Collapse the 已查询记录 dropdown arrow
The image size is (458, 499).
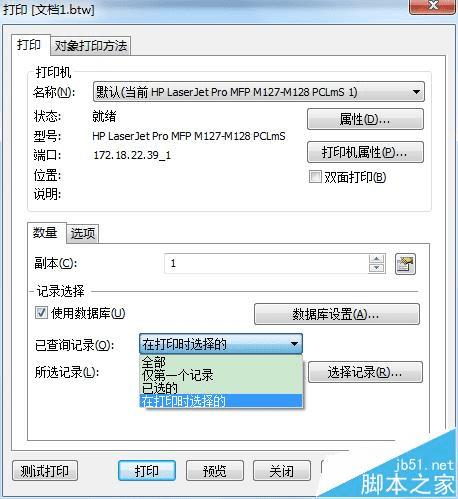point(294,344)
